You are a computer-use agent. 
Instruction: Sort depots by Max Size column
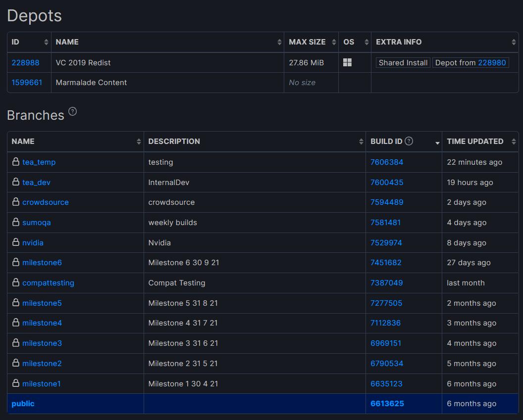pos(311,42)
